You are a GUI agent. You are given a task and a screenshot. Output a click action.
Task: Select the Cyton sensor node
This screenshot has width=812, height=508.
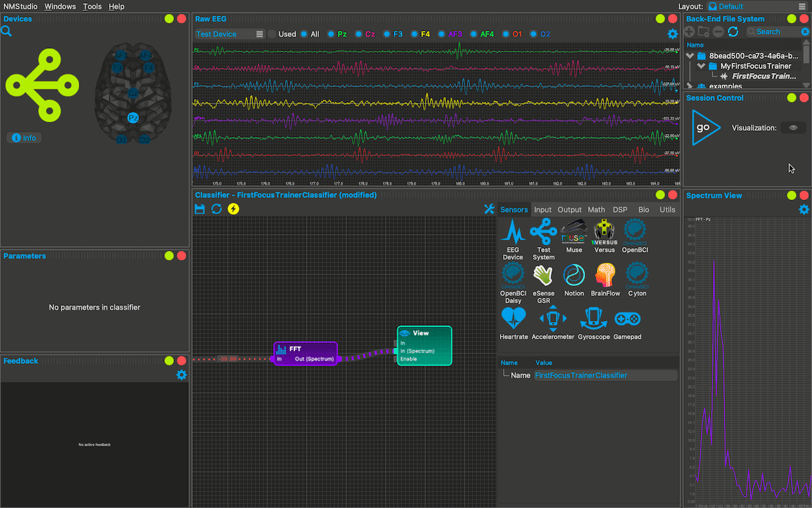[638, 280]
